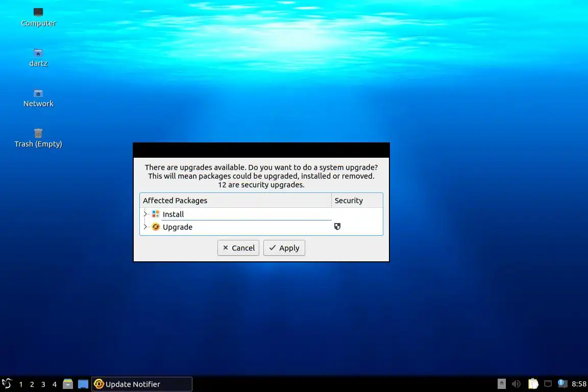
Task: Open the dartz home folder icon
Action: [x=38, y=57]
